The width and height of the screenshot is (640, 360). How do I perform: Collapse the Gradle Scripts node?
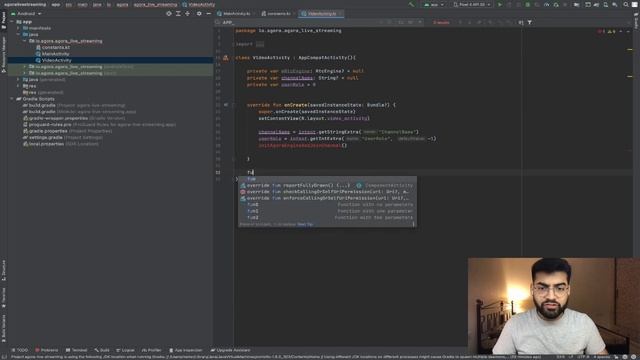[12, 99]
